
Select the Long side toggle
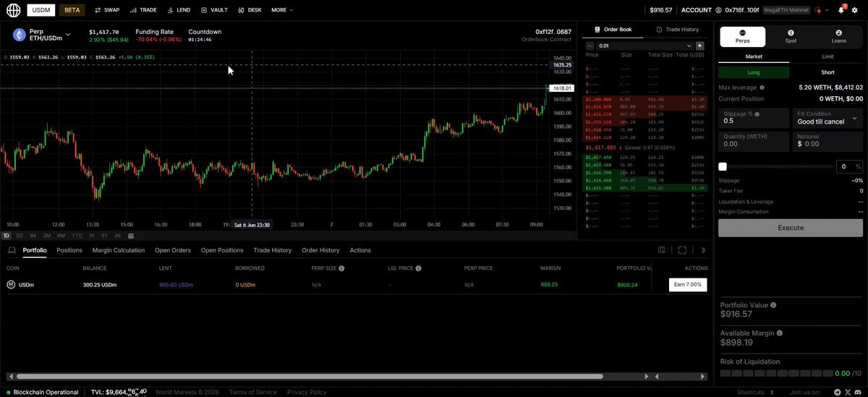pyautogui.click(x=754, y=72)
